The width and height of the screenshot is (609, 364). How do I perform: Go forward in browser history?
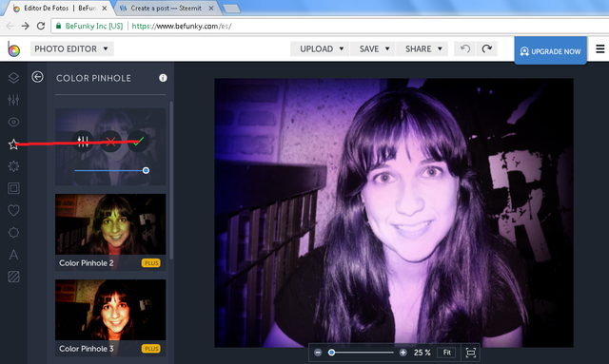[x=26, y=26]
